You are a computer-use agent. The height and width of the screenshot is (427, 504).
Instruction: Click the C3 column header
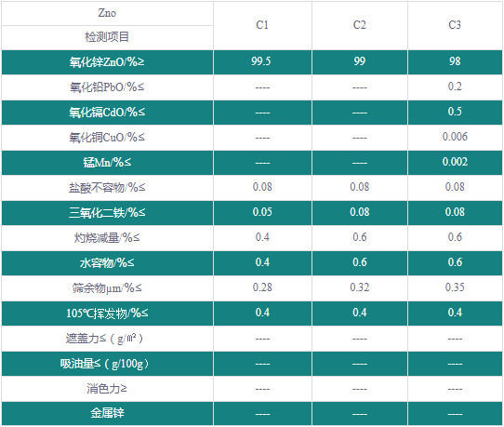(455, 25)
